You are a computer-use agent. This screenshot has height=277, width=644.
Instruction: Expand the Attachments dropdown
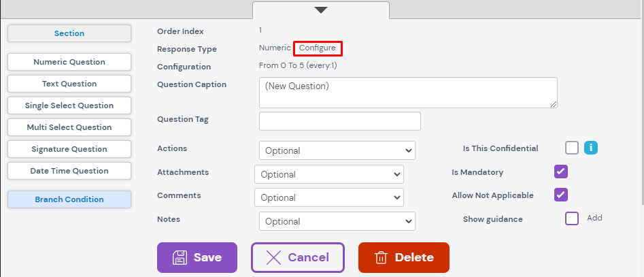click(x=328, y=174)
